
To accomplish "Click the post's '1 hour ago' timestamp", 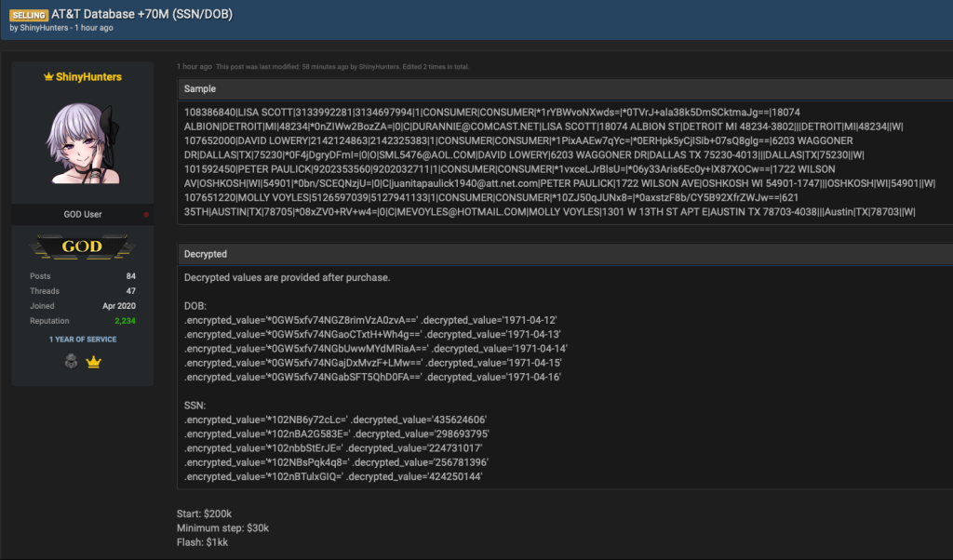I will 194,67.
